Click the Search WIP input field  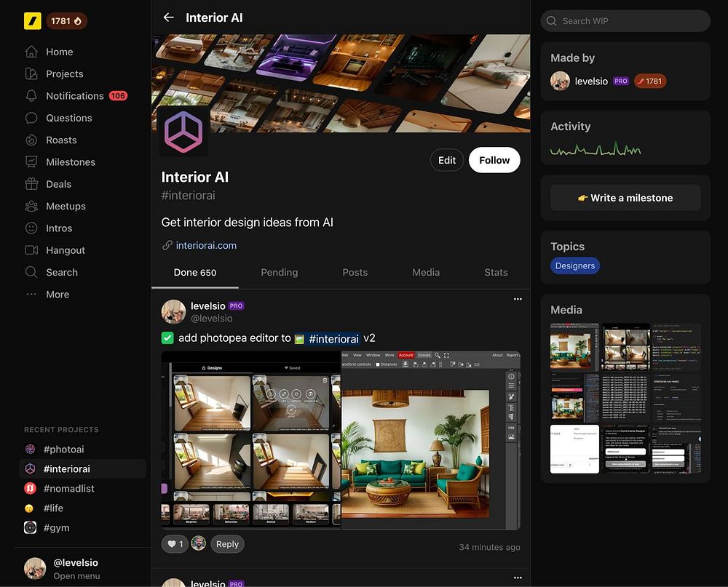coord(625,21)
